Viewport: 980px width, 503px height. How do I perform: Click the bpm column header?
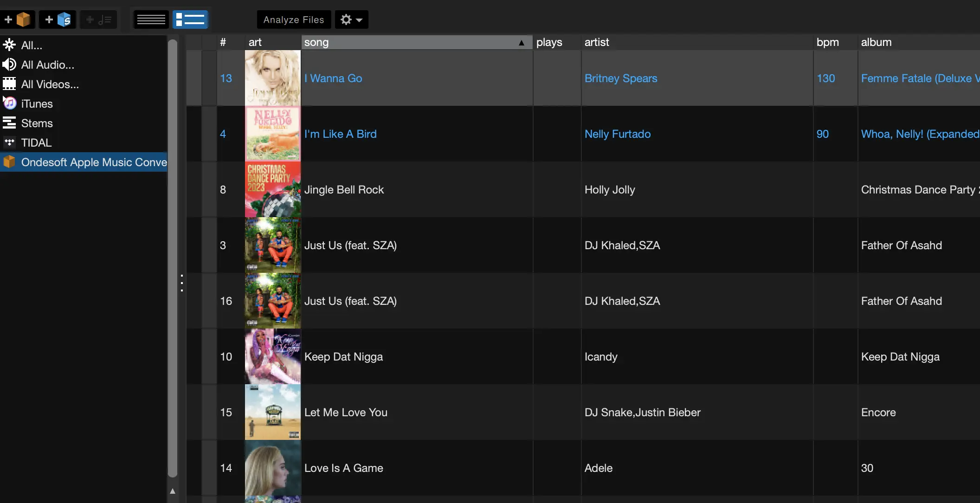pyautogui.click(x=832, y=42)
